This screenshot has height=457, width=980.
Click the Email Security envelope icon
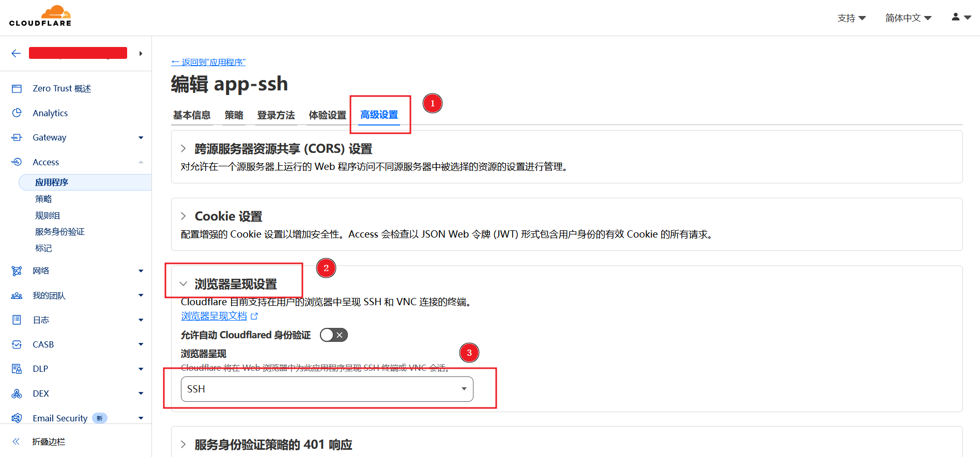pos(17,418)
